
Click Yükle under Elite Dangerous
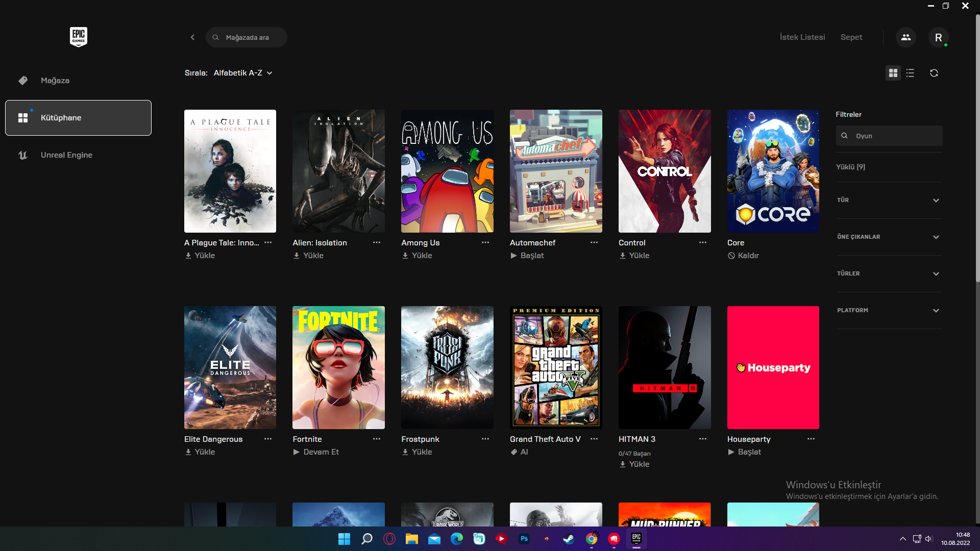pyautogui.click(x=200, y=452)
